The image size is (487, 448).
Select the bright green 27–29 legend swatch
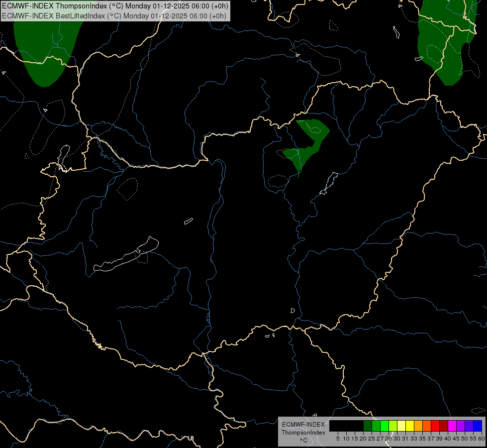coord(385,426)
